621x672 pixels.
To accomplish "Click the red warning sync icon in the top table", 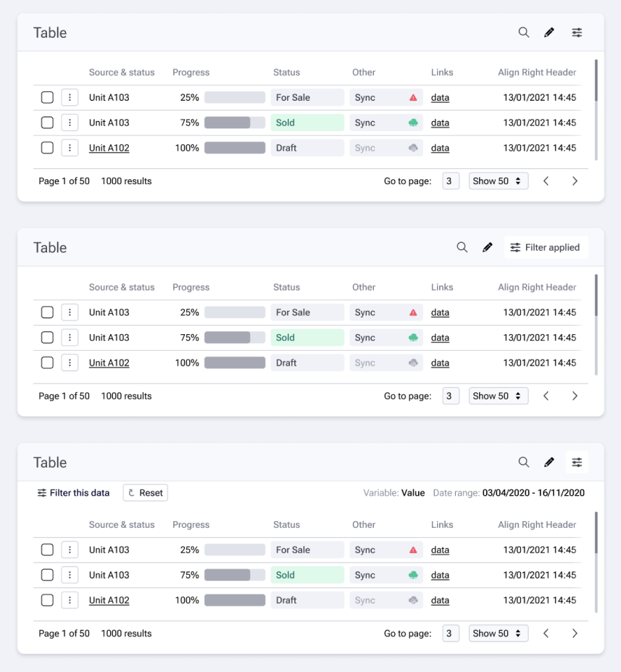I will pyautogui.click(x=413, y=97).
